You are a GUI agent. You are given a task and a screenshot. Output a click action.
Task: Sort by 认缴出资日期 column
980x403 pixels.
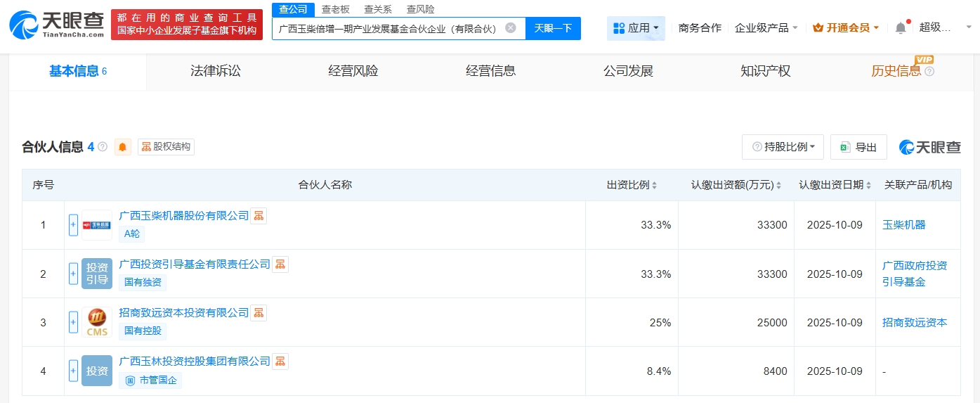coord(868,186)
